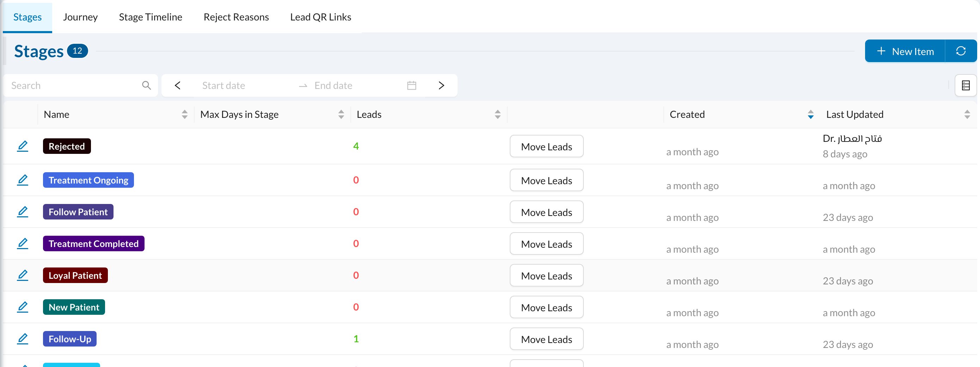Click the search magnifier icon
The width and height of the screenshot is (980, 367).
coord(146,85)
